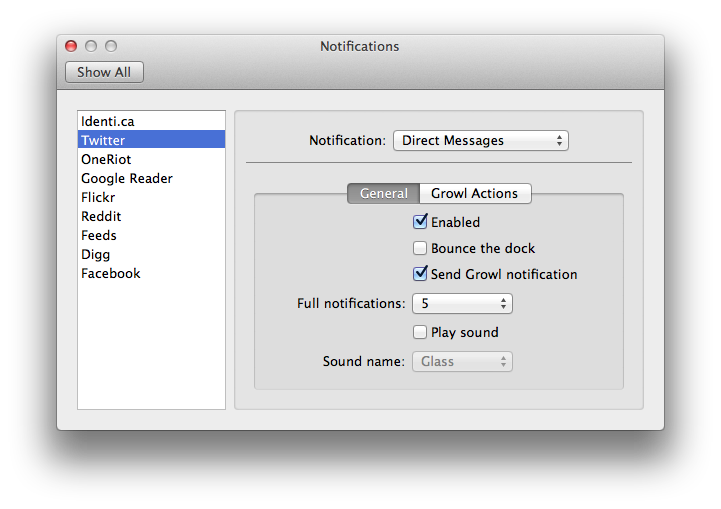Select Digg in the services list
Image resolution: width=721 pixels, height=509 pixels.
pyautogui.click(x=96, y=254)
